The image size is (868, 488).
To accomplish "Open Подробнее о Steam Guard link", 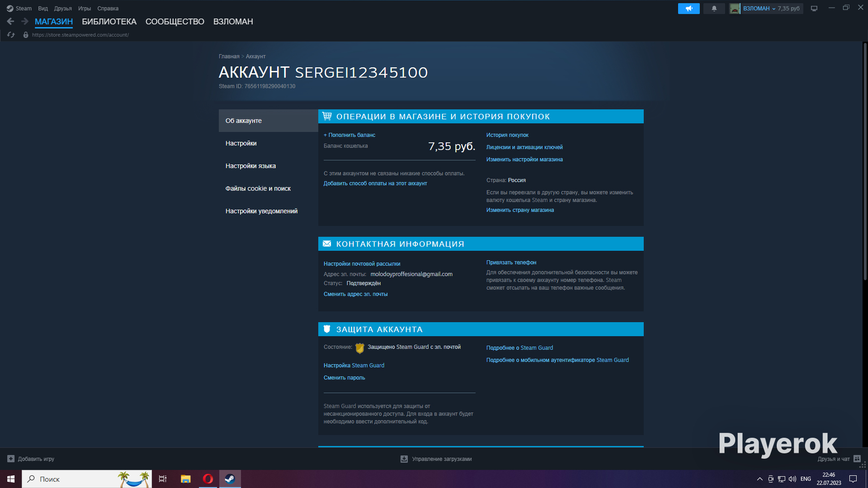I will click(519, 348).
